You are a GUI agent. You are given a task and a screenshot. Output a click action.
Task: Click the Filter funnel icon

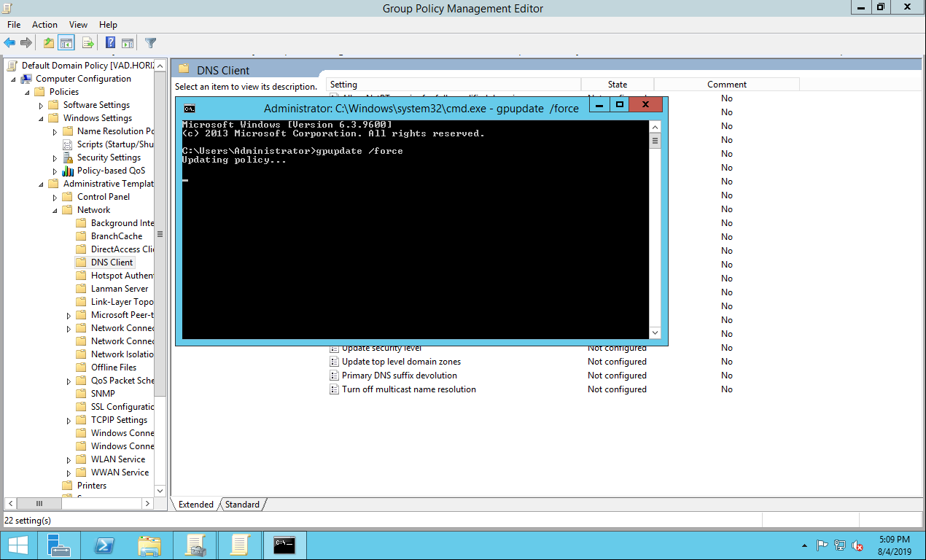pyautogui.click(x=150, y=43)
